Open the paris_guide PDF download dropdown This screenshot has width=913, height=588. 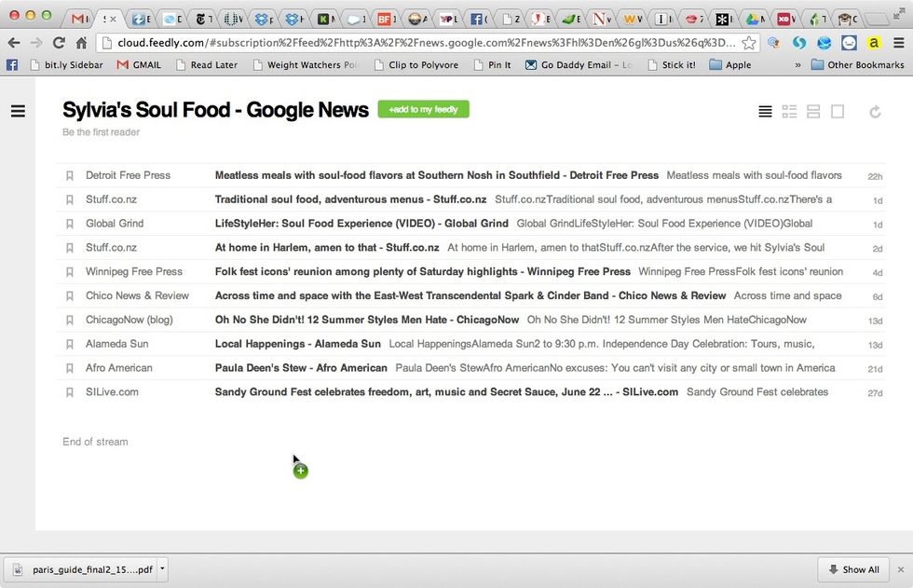[x=159, y=568]
